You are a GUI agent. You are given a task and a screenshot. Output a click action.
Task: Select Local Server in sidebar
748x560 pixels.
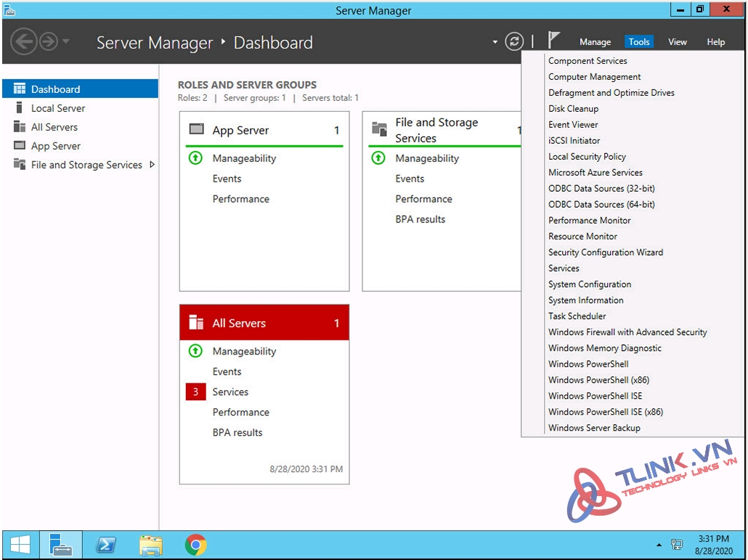[58, 108]
